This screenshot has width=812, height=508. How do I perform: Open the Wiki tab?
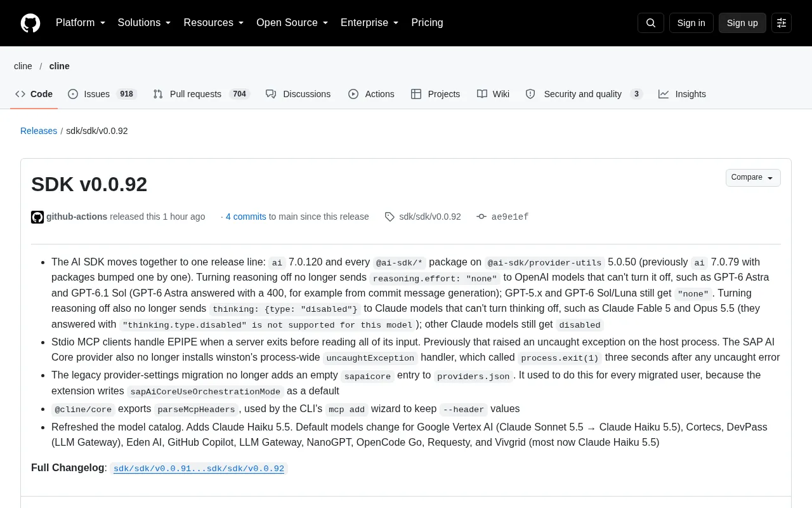click(493, 94)
